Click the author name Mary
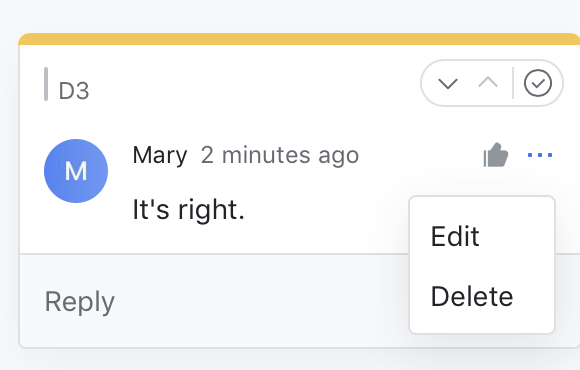This screenshot has width=580, height=370. point(160,155)
